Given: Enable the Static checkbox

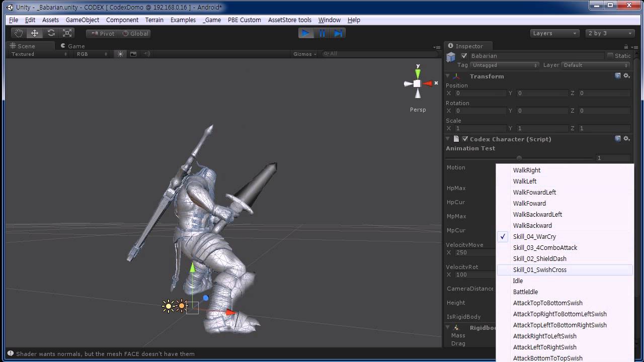Looking at the screenshot, I should (x=610, y=56).
